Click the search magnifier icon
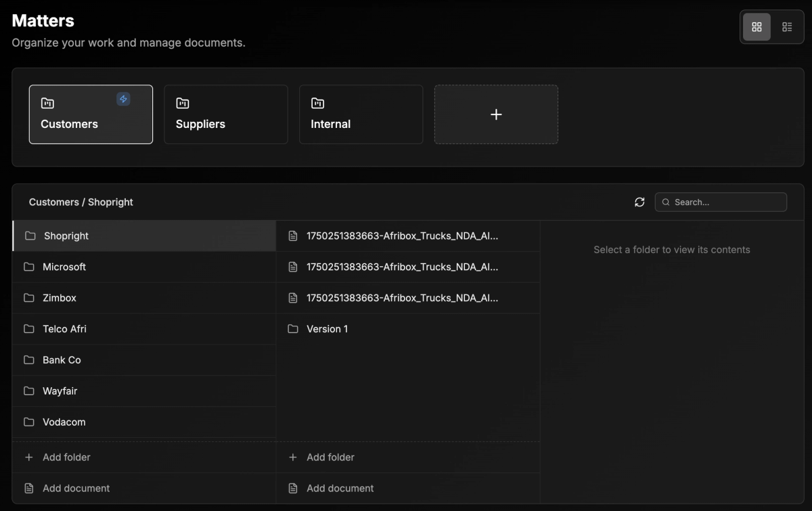The height and width of the screenshot is (511, 812). [666, 202]
